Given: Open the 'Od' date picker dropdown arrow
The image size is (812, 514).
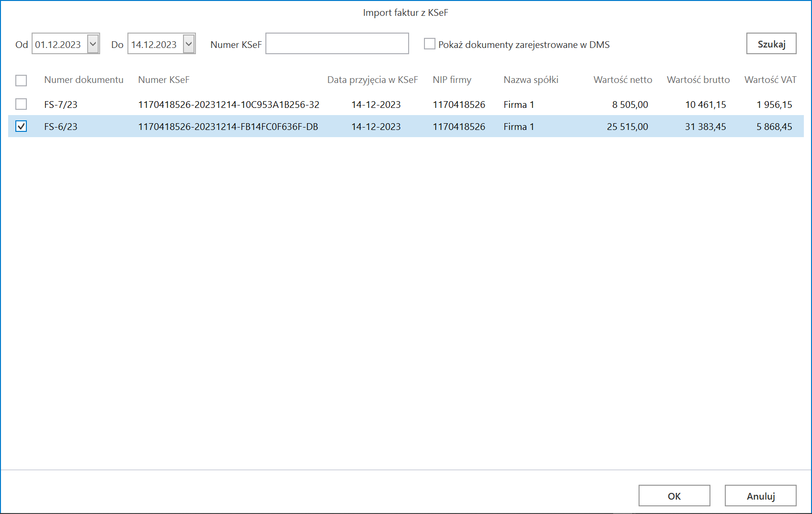Looking at the screenshot, I should tap(93, 44).
